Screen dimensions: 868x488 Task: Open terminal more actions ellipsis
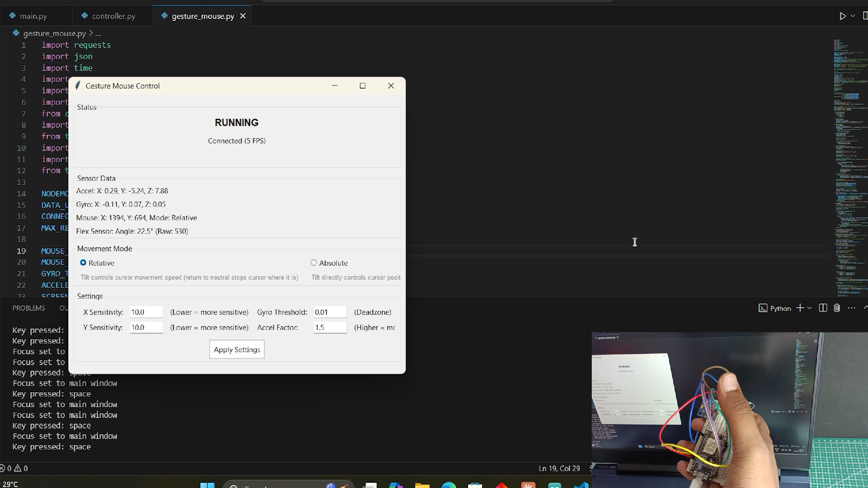tap(852, 308)
